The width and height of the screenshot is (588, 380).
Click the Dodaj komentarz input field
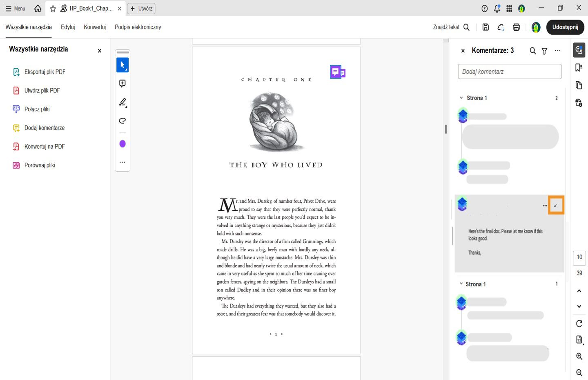pos(510,72)
